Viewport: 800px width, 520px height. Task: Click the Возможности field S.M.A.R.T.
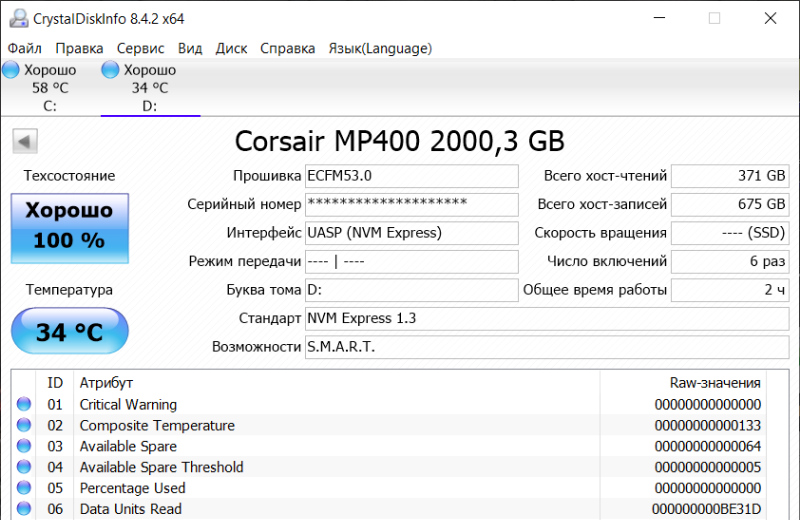(547, 347)
